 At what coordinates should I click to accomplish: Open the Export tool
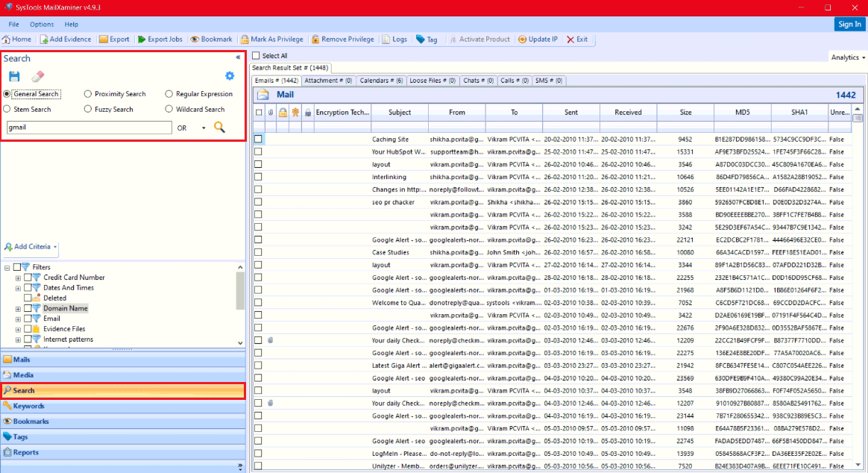(114, 40)
